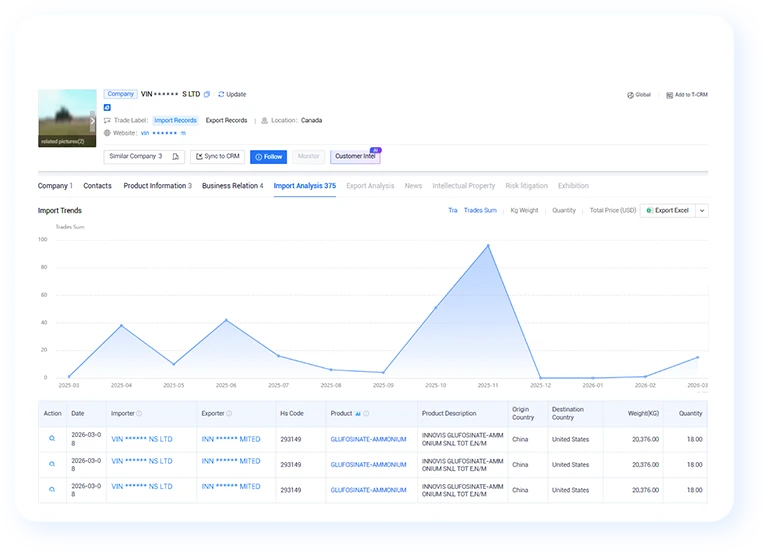Click the Location value Canada
Screen dimensions: 766x554
point(311,121)
